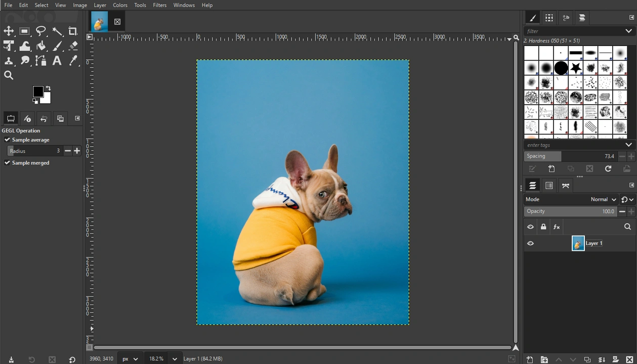This screenshot has height=364, width=637.
Task: Pick the Bucket Fill tool
Action: pos(41,46)
